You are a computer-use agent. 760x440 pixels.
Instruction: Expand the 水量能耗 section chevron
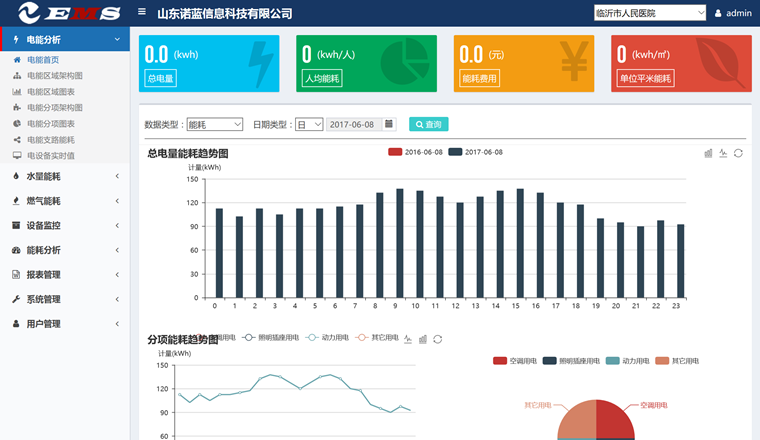[x=117, y=176]
